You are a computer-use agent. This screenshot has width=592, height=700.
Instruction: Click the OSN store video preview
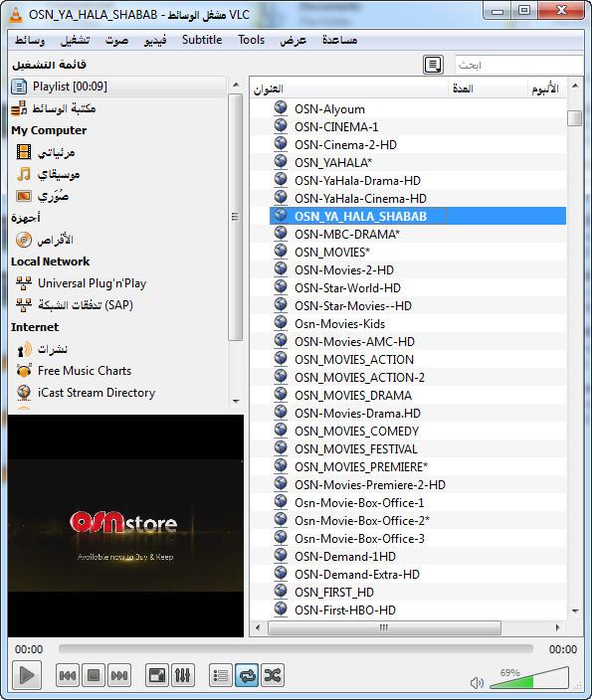pyautogui.click(x=125, y=525)
